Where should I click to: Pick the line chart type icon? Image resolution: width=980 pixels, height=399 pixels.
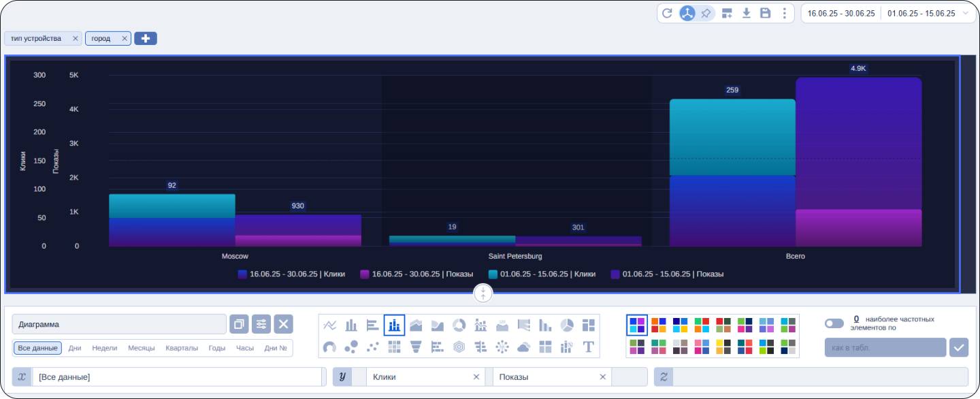[x=330, y=325]
